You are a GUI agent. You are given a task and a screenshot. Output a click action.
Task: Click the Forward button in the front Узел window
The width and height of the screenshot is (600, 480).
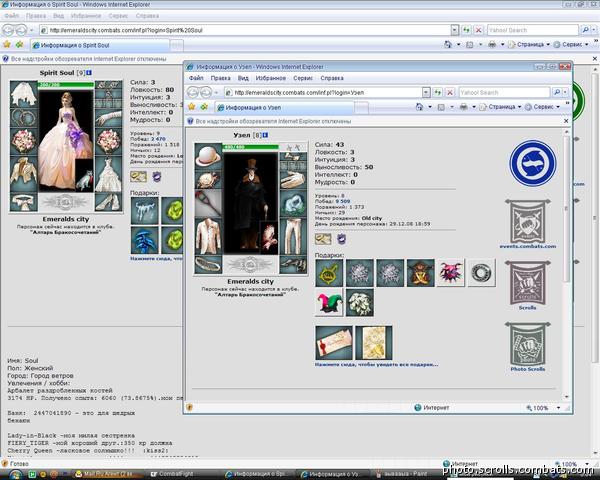[205, 92]
